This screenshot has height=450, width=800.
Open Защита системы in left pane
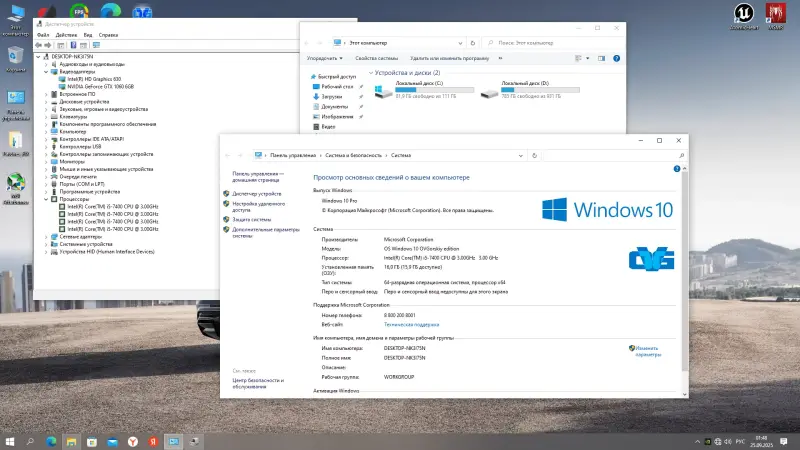pos(252,219)
